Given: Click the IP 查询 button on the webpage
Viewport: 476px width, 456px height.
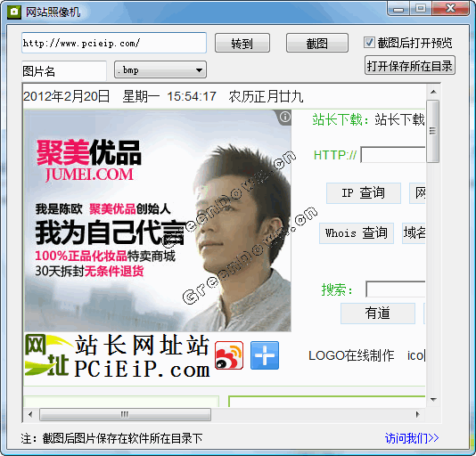Looking at the screenshot, I should 364,193.
